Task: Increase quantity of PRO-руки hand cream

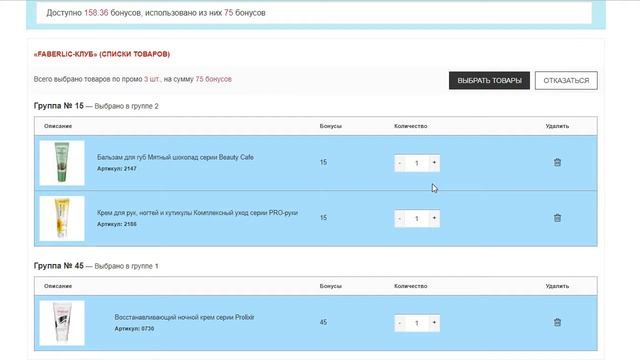Action: [x=434, y=218]
